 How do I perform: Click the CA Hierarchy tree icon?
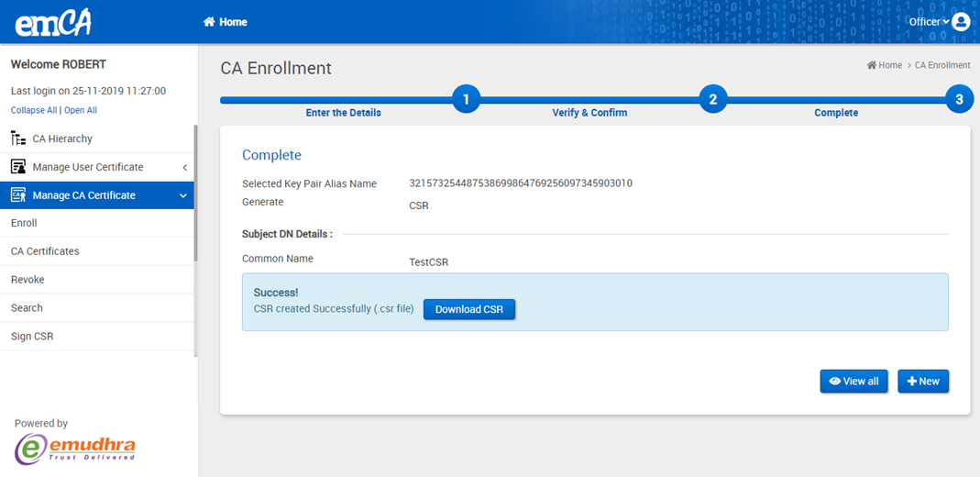pyautogui.click(x=17, y=139)
